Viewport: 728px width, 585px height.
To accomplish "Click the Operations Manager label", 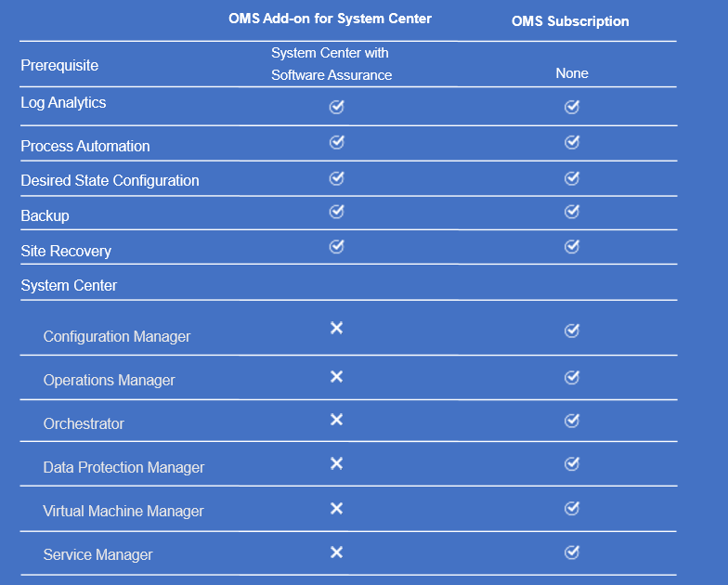I will [x=109, y=381].
